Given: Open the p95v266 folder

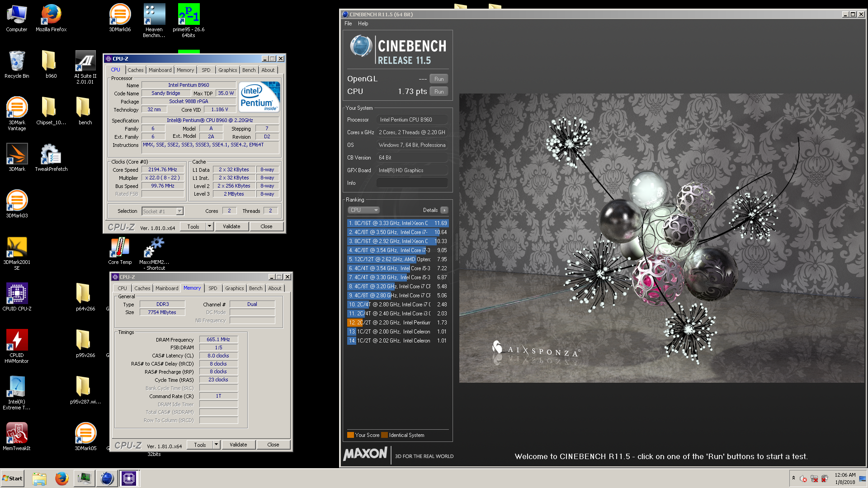Looking at the screenshot, I should click(85, 344).
